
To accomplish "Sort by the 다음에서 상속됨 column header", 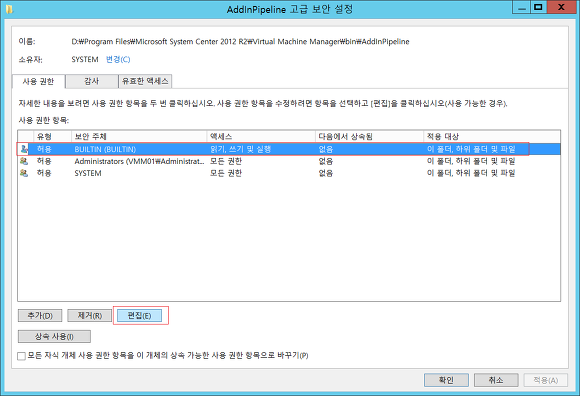I will pos(370,136).
